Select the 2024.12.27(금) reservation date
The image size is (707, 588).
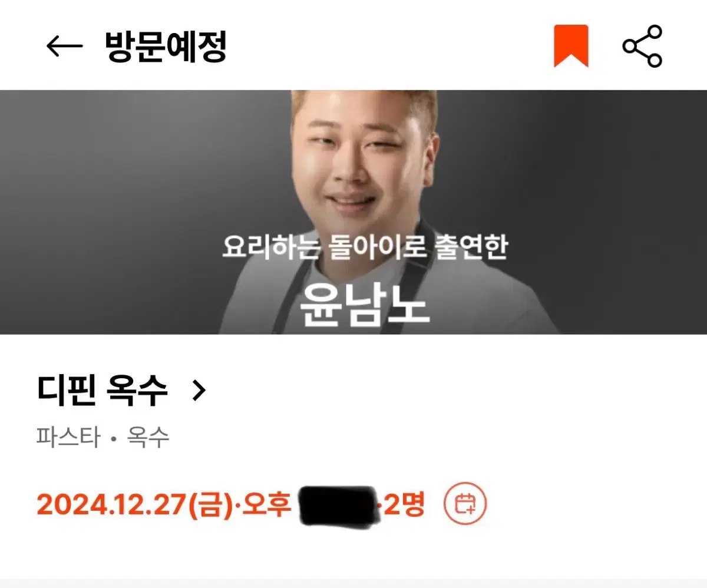[135, 506]
